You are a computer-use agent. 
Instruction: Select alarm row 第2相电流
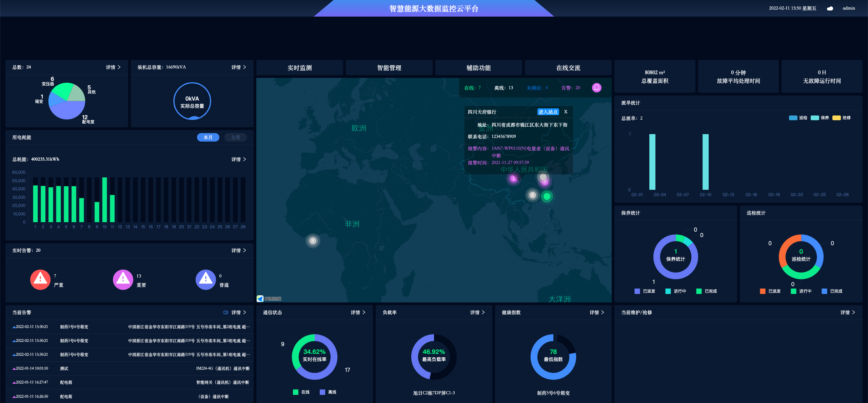pos(130,327)
